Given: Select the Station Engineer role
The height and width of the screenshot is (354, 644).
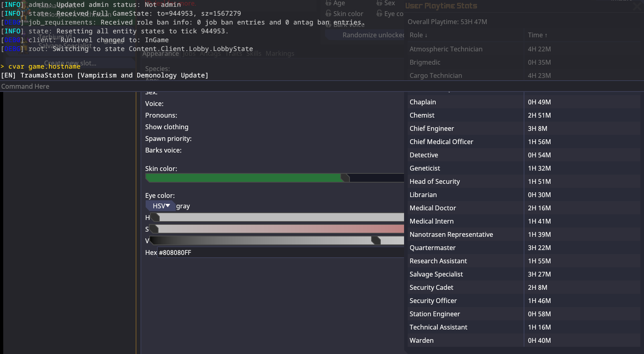Looking at the screenshot, I should (x=435, y=314).
